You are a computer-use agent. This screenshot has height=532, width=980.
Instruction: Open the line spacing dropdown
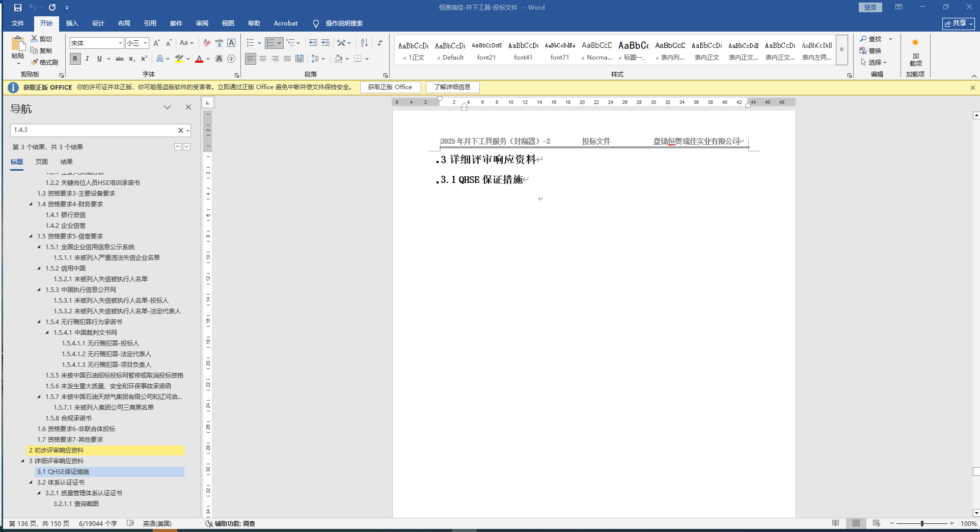tap(318, 59)
